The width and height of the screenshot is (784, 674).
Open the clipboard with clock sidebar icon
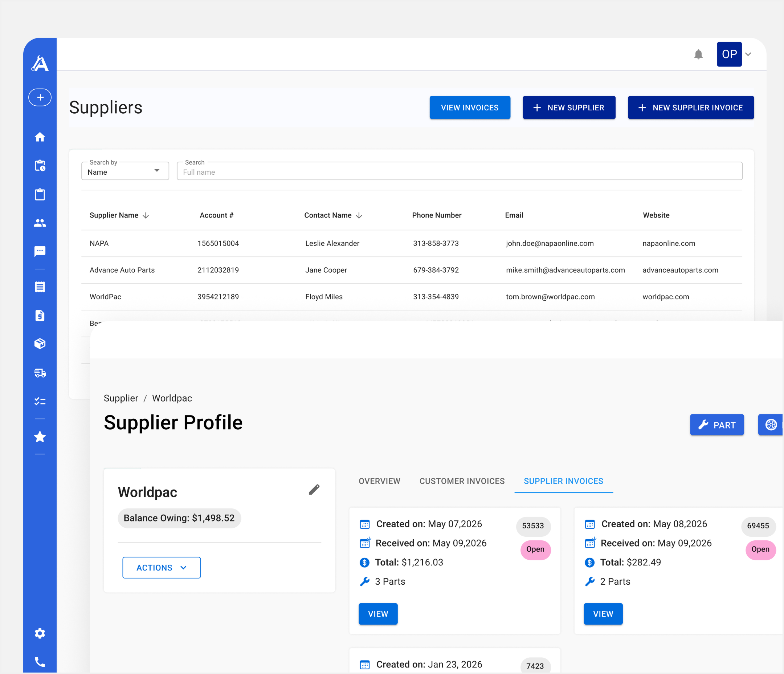(x=40, y=166)
